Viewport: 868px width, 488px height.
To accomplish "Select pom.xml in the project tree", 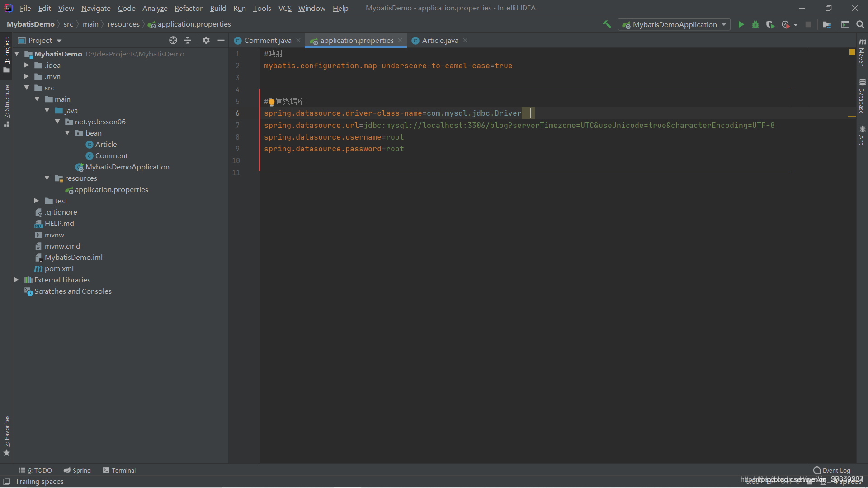I will coord(59,268).
